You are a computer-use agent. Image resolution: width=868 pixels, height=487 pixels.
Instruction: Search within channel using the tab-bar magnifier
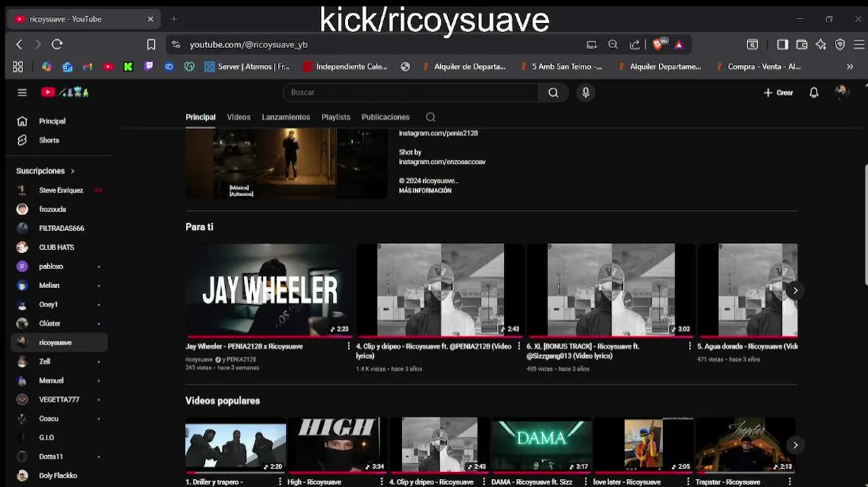(431, 117)
